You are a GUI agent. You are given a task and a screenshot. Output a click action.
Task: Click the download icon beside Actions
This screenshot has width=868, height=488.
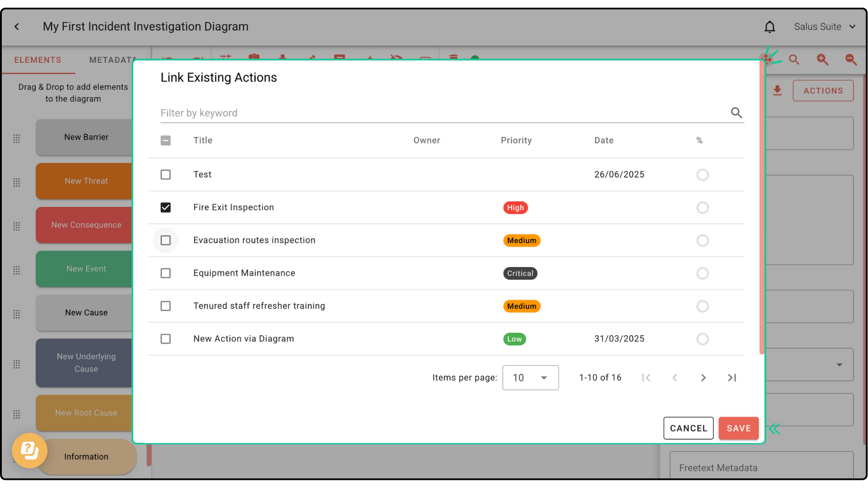[777, 91]
